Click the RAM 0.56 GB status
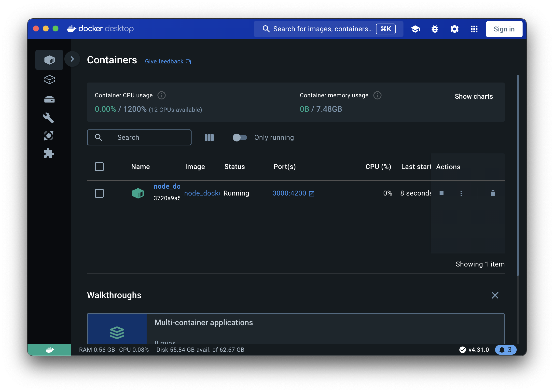554x392 pixels. coord(97,350)
